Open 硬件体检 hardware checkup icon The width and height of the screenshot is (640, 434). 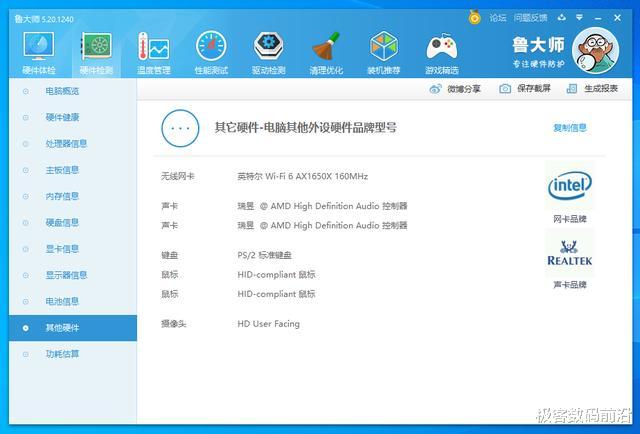[38, 53]
